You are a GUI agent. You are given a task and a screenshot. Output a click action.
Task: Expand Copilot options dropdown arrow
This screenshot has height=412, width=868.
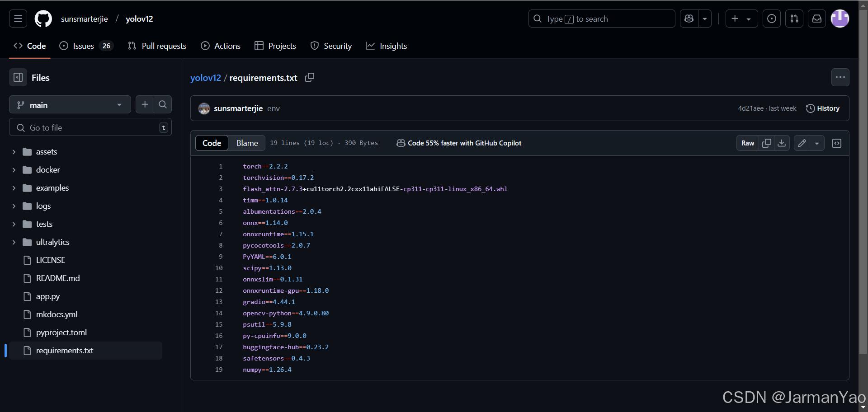[705, 19]
